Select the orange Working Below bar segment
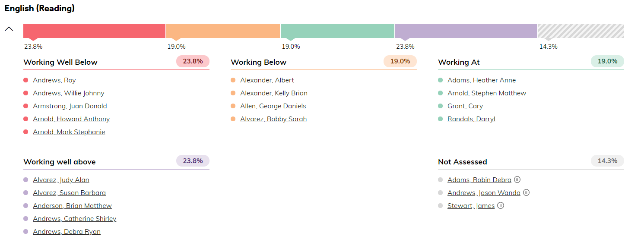This screenshot has width=644, height=252. click(223, 31)
